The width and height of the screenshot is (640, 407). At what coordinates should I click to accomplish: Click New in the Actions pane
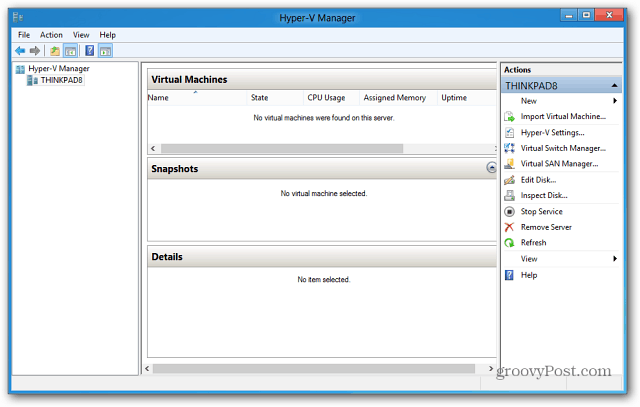(529, 101)
